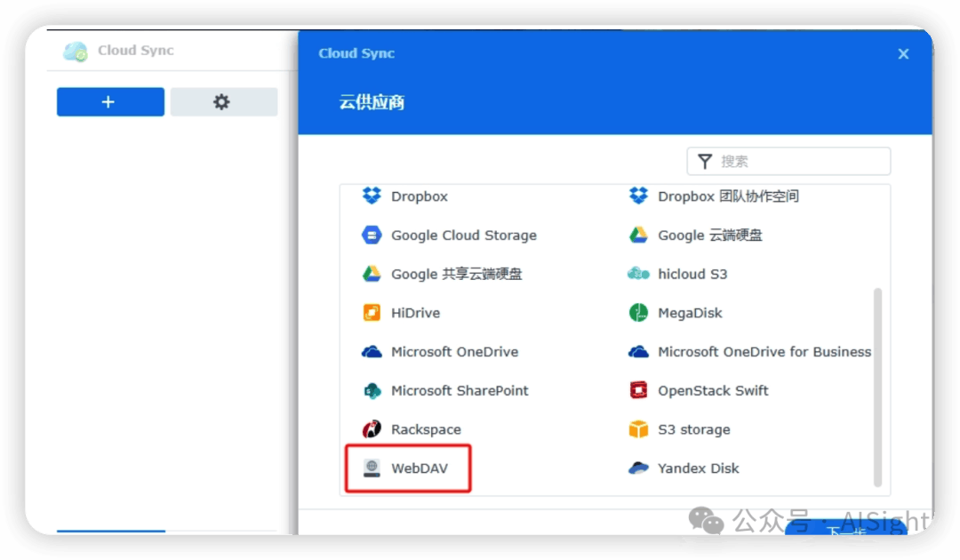Choose Google 云端硬盘 text
This screenshot has height=560, width=960.
(709, 235)
